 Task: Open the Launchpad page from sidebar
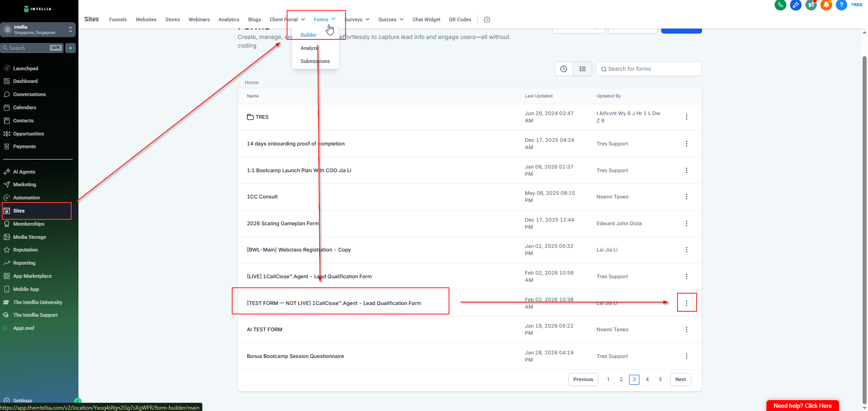25,68
